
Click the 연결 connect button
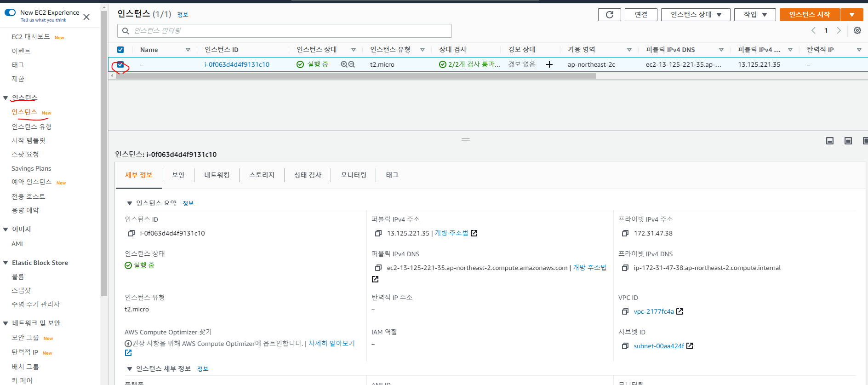click(x=641, y=15)
